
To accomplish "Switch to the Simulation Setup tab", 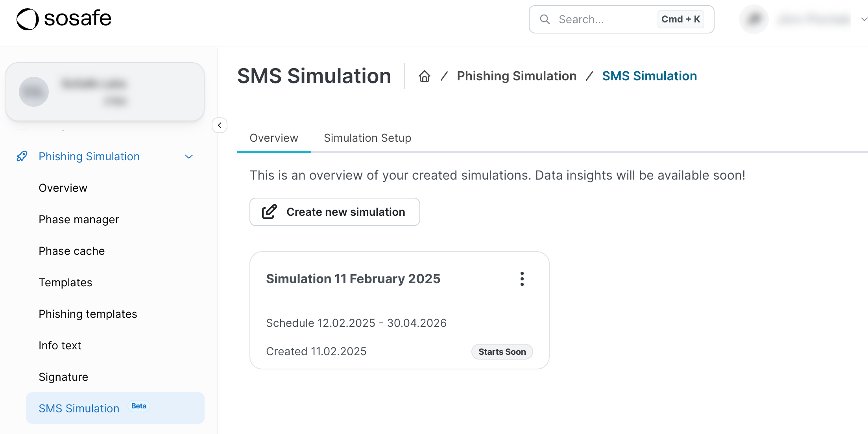I will tap(367, 138).
